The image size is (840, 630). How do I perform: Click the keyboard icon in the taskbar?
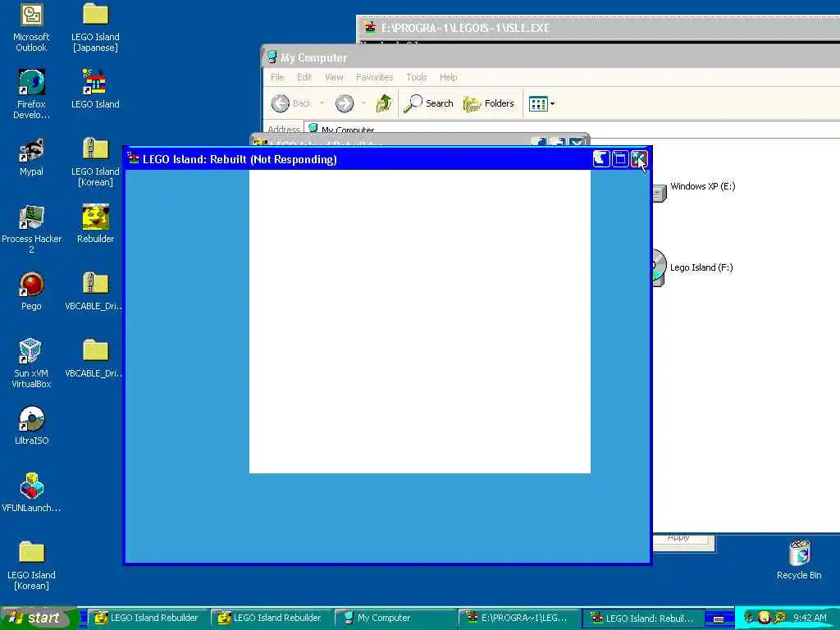[x=719, y=619]
